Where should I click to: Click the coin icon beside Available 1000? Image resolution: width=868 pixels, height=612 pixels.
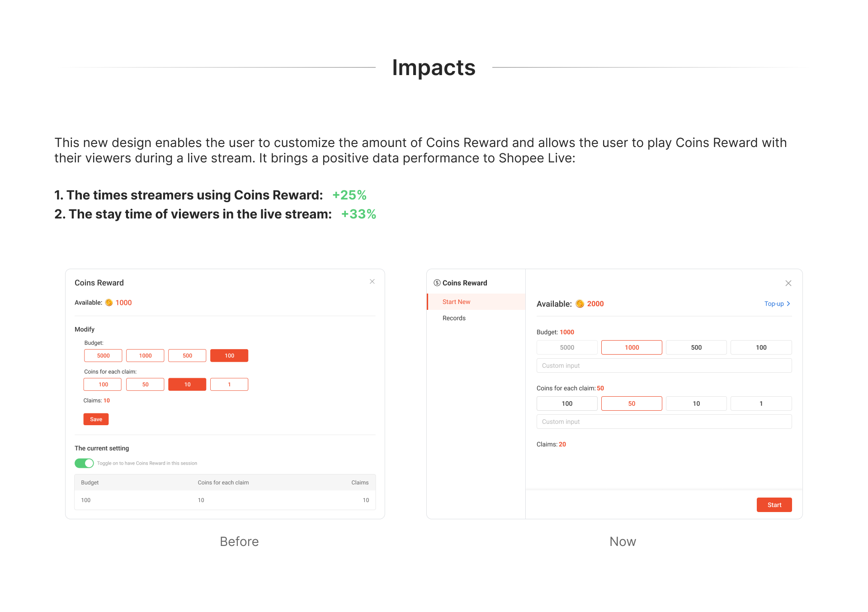109,303
